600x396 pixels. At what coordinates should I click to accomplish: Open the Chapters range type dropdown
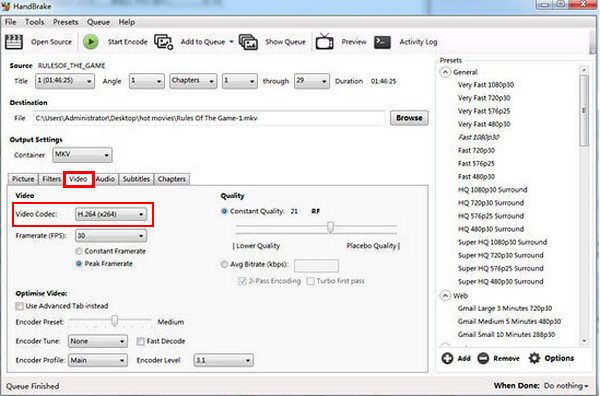tap(193, 81)
